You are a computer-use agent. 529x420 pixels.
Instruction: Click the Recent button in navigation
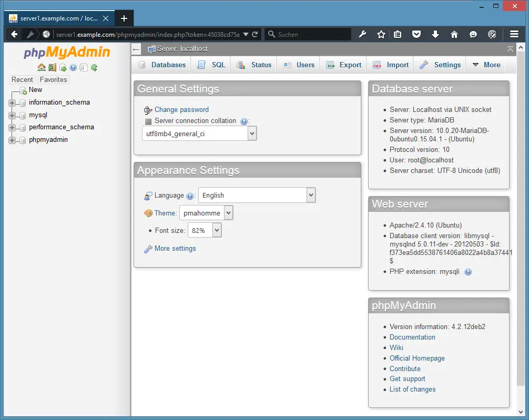point(22,79)
